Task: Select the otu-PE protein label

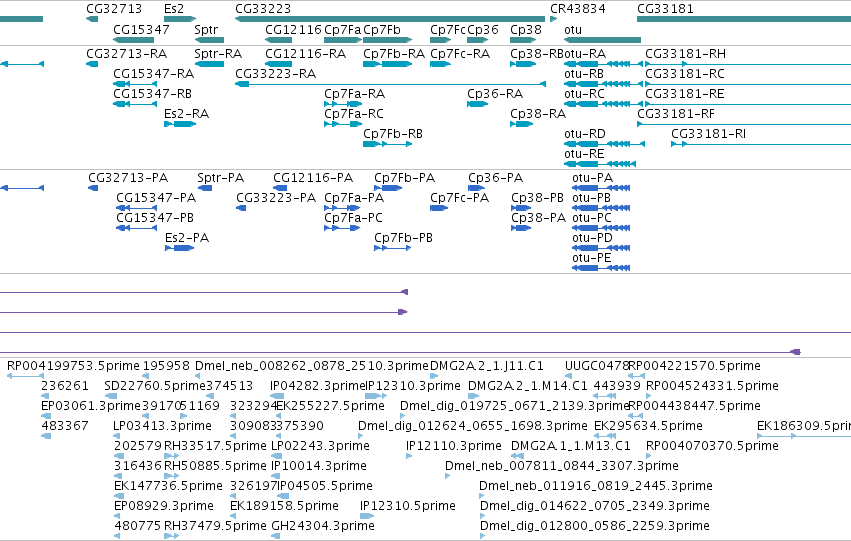Action: pos(592,258)
